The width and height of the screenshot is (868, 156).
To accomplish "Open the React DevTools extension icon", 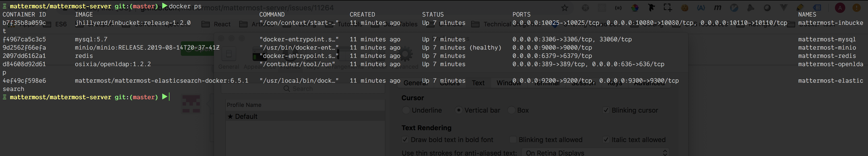I will coord(602,8).
